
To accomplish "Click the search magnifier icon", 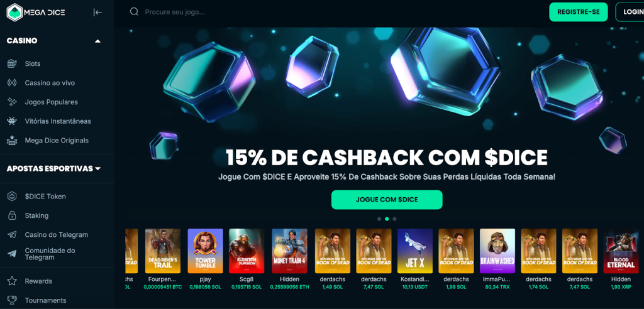I will coord(134,11).
